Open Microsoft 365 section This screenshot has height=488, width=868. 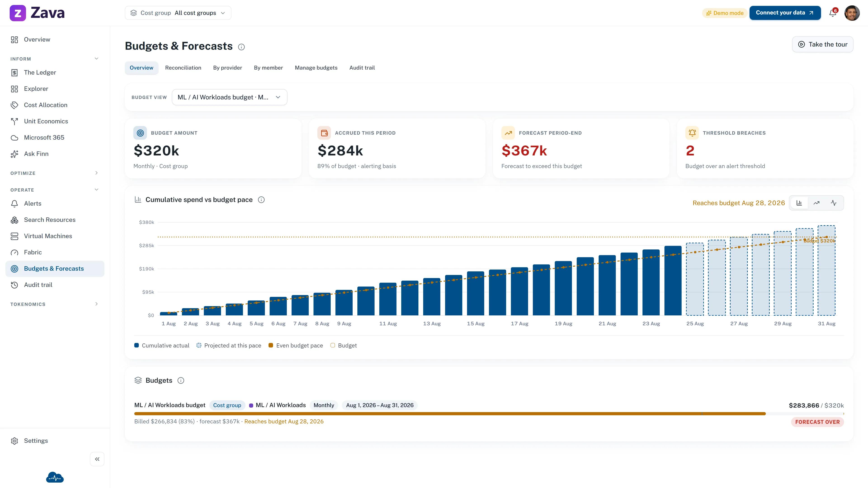tap(55, 137)
